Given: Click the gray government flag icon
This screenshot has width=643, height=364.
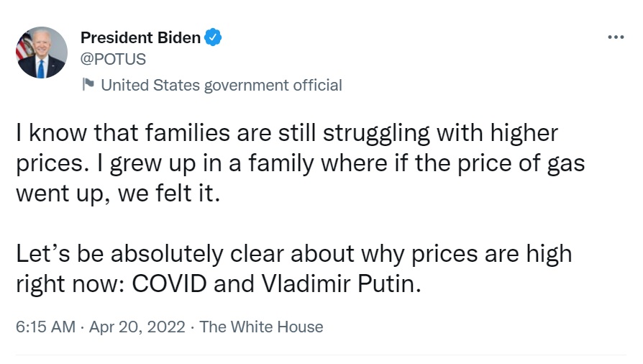Looking at the screenshot, I should point(88,85).
